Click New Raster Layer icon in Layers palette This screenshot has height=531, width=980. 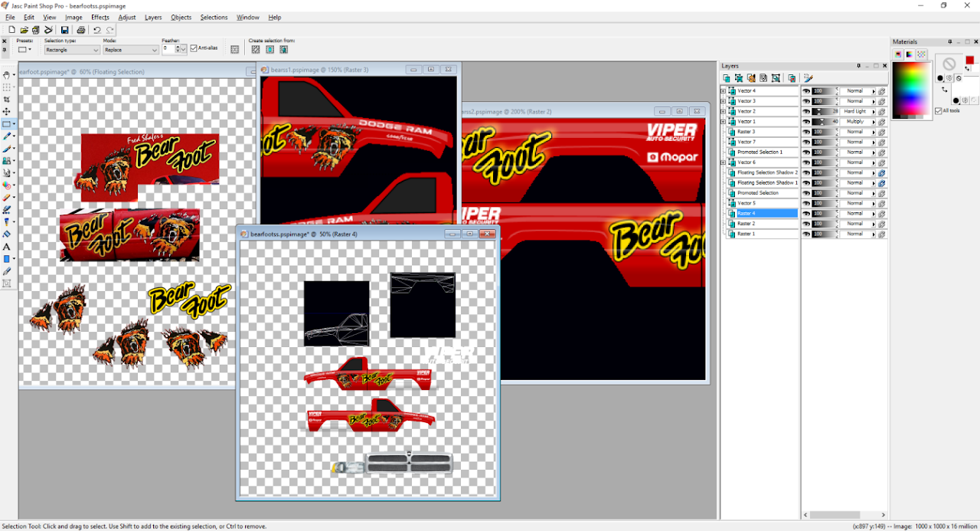click(x=727, y=78)
